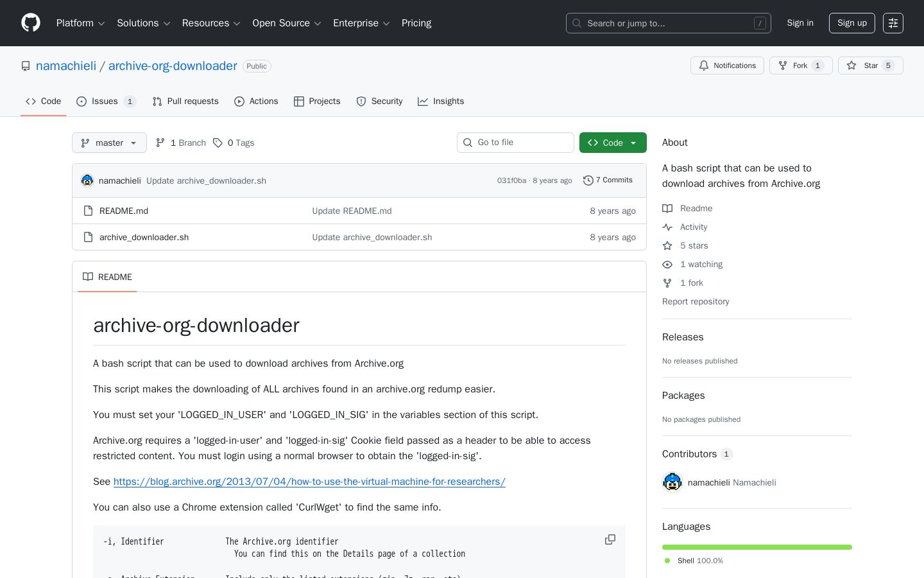Open the blog.archive.org researchers link
The height and width of the screenshot is (578, 924).
[x=309, y=482]
